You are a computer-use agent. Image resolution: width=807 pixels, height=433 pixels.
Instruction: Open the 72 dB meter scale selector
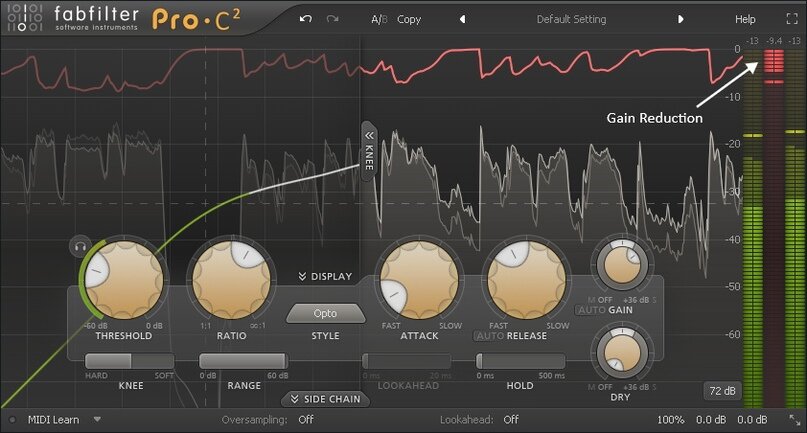[x=722, y=391]
